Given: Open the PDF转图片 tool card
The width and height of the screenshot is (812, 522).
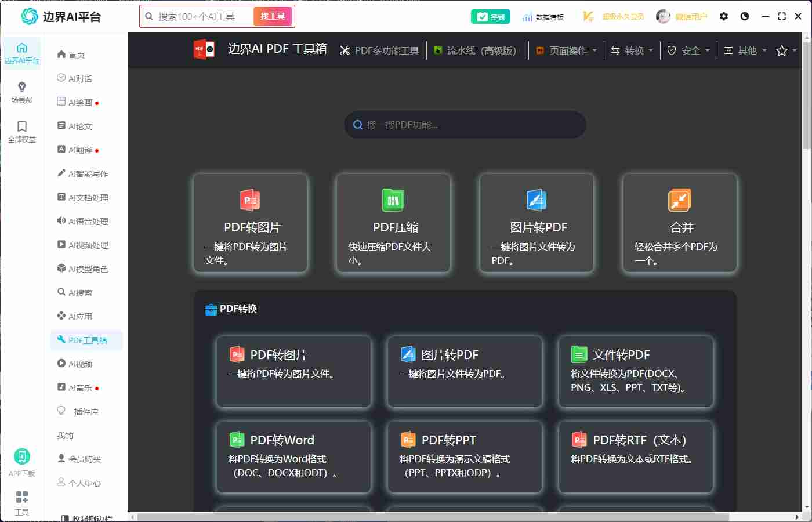Looking at the screenshot, I should click(x=250, y=223).
